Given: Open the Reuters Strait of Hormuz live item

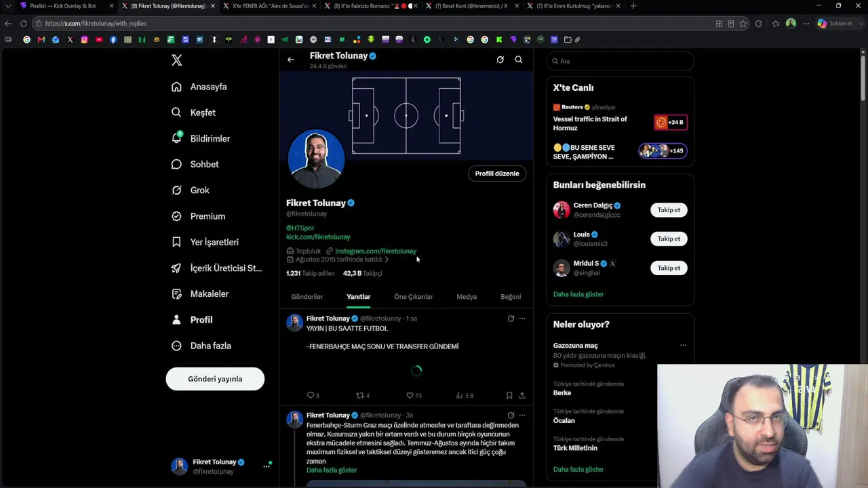Looking at the screenshot, I should (620, 118).
